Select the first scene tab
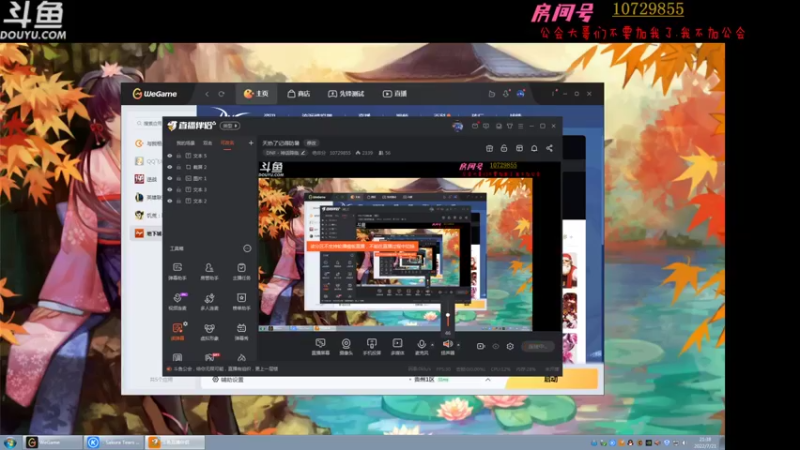Viewport: 800px width, 450px height. [186, 143]
